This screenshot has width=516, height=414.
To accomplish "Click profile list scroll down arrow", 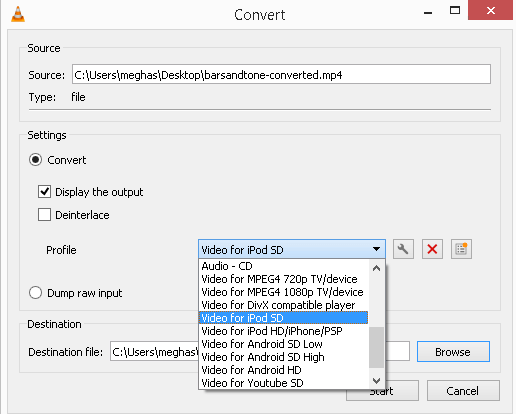I will tap(377, 380).
